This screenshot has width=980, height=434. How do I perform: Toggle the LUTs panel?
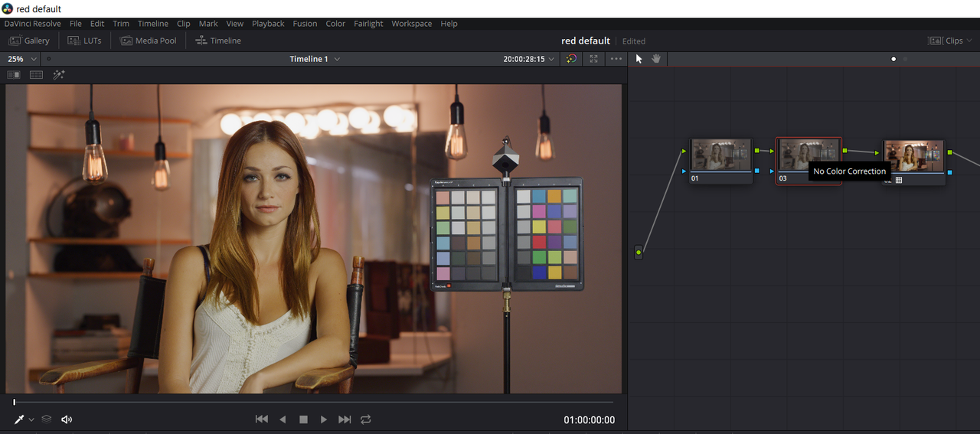84,41
